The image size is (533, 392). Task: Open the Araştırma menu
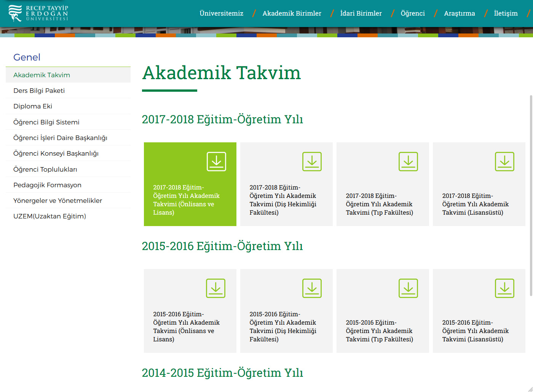click(460, 13)
